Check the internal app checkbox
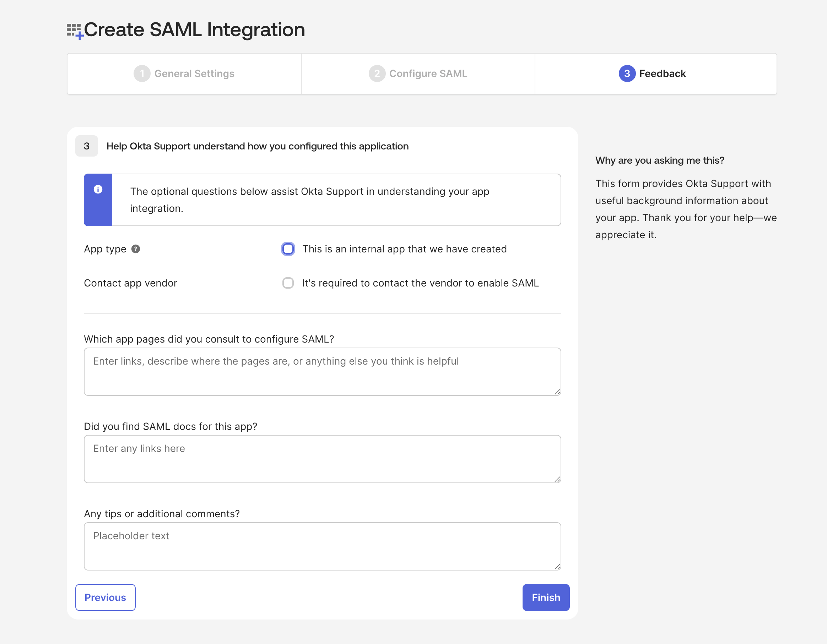This screenshot has width=827, height=644. pos(288,249)
